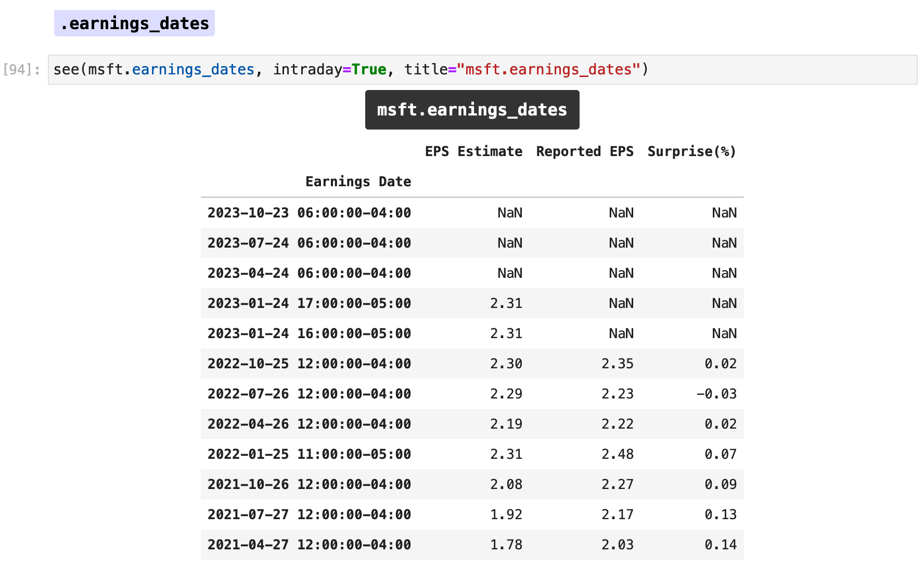Click Surprise value 0.07
Screen dimensions: 924x566
coord(721,454)
